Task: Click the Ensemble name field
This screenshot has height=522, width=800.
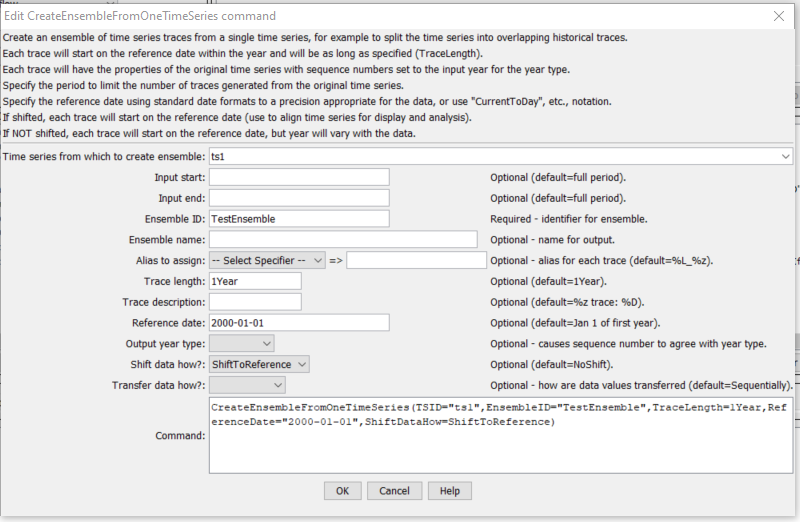Action: pos(343,240)
